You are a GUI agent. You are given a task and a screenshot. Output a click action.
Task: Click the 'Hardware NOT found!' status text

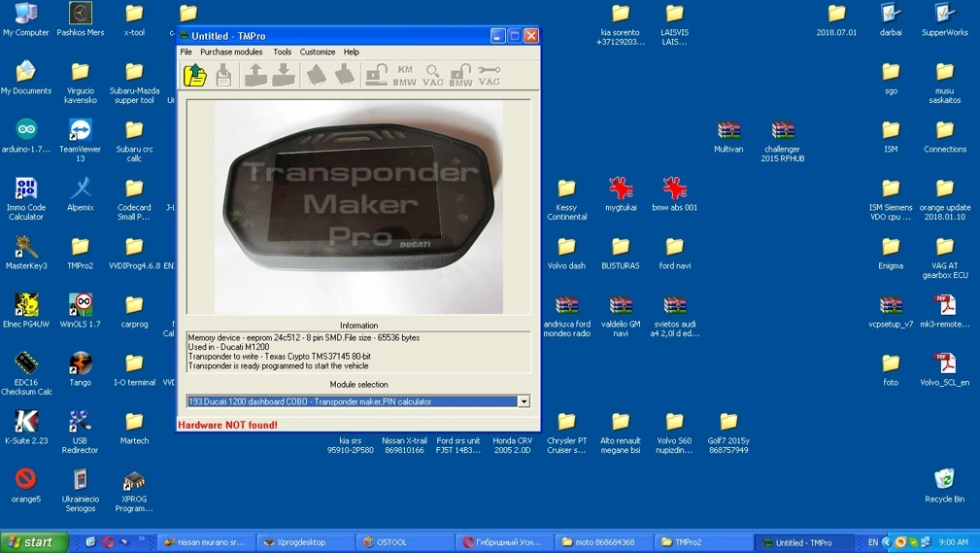227,425
